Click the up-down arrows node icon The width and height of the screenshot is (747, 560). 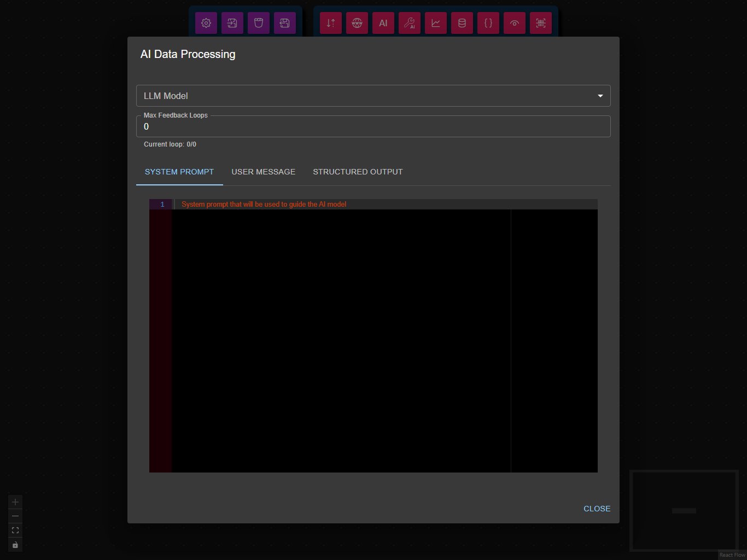tap(331, 23)
